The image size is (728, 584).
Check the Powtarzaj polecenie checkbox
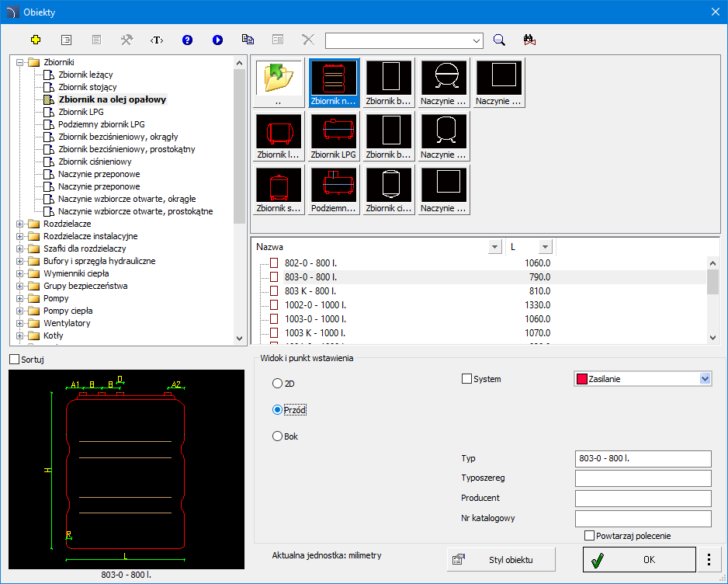pyautogui.click(x=590, y=535)
